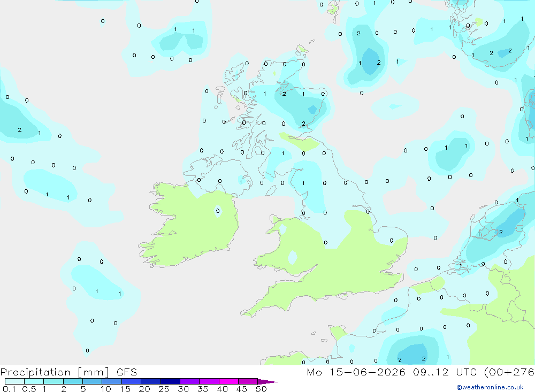Click the '50' legend scale label
This screenshot has width=535, height=392.
(261, 389)
